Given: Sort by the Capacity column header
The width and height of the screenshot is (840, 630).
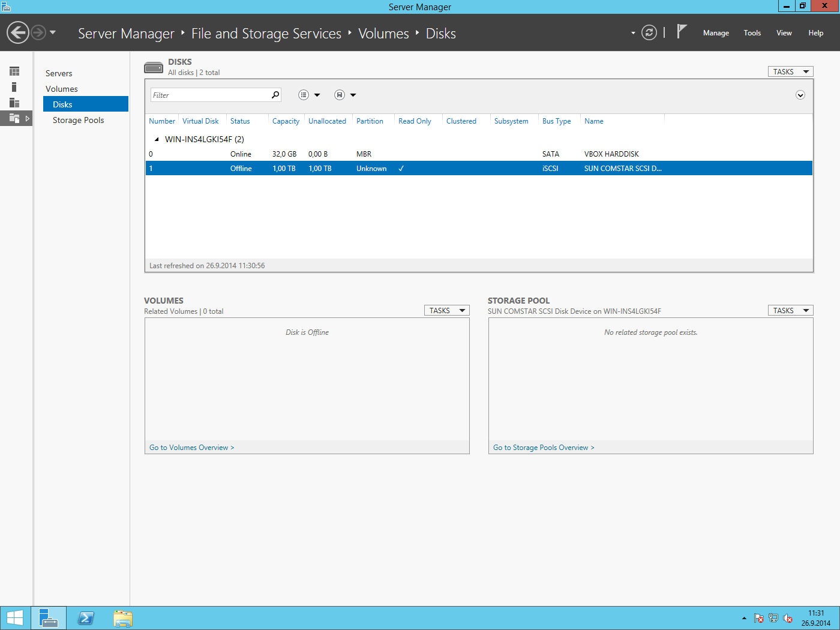Looking at the screenshot, I should click(286, 121).
